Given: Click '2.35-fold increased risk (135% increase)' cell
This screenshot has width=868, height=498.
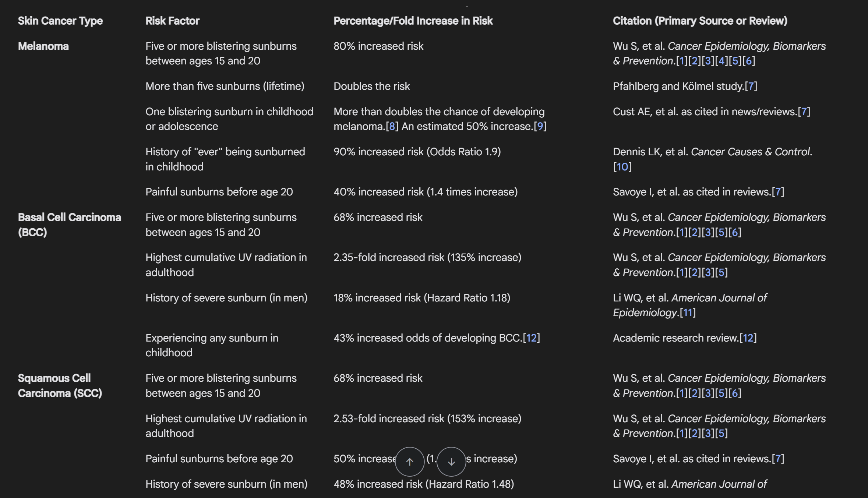Looking at the screenshot, I should [x=427, y=257].
